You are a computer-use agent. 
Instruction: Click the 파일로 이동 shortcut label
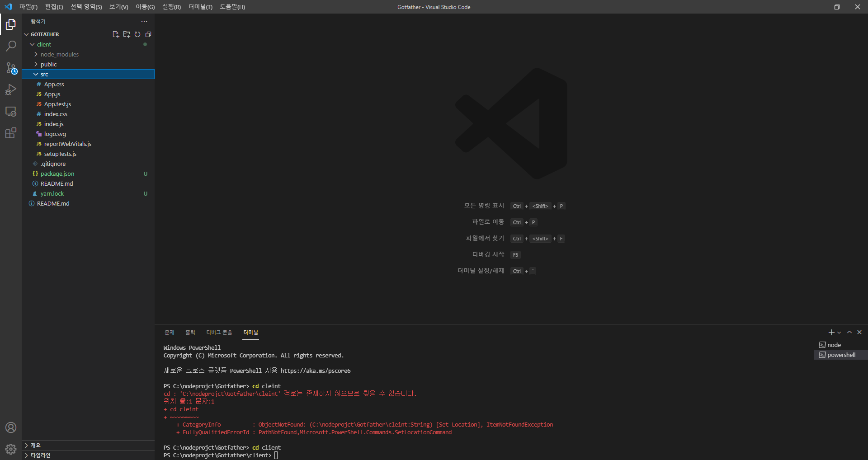pos(488,222)
